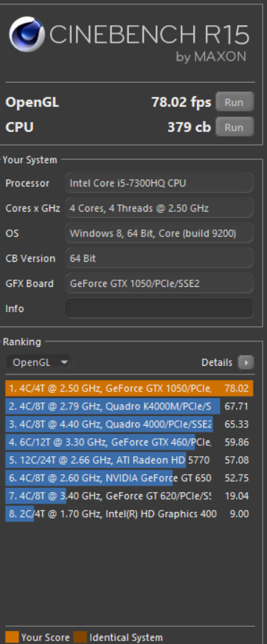Viewport: 267px width, 644px height.
Task: Select the GeForce GTX 460 ranking row
Action: pyautogui.click(x=129, y=442)
